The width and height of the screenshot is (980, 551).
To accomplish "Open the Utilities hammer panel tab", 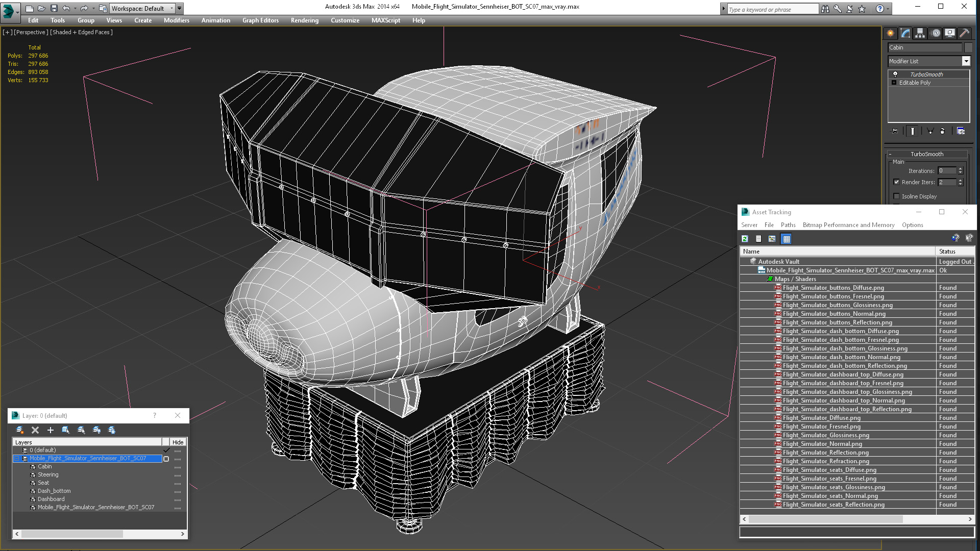I will [x=964, y=33].
